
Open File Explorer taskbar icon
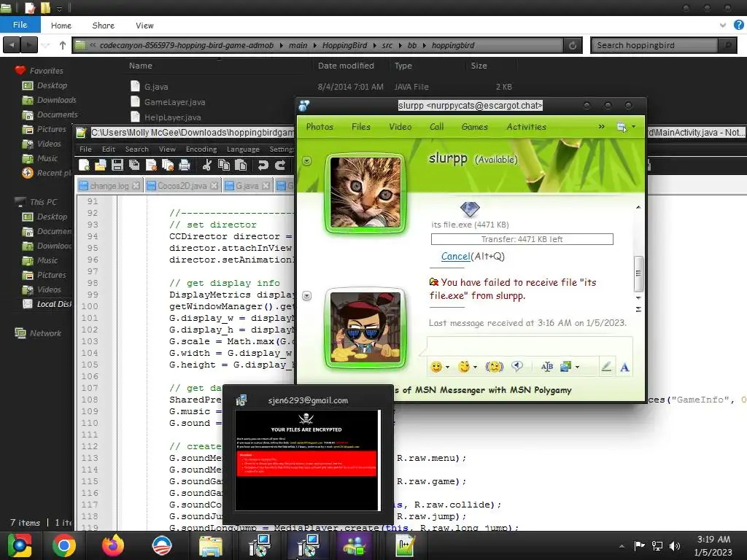click(x=210, y=545)
